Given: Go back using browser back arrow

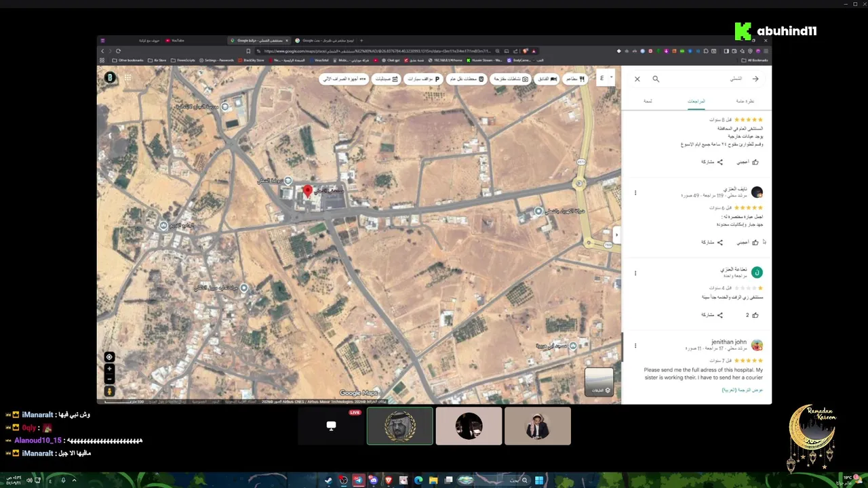Looking at the screenshot, I should (x=103, y=51).
